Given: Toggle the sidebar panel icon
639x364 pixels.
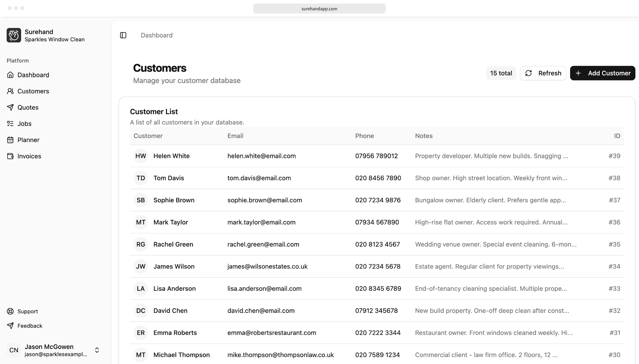Looking at the screenshot, I should pos(123,35).
